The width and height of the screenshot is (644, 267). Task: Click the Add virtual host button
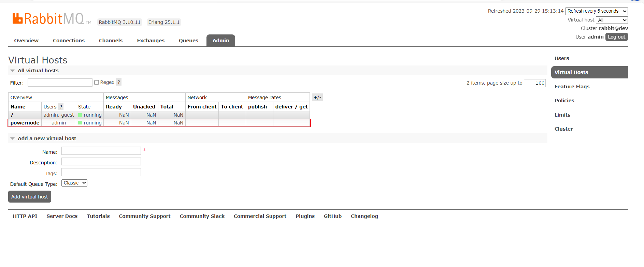[x=30, y=197]
